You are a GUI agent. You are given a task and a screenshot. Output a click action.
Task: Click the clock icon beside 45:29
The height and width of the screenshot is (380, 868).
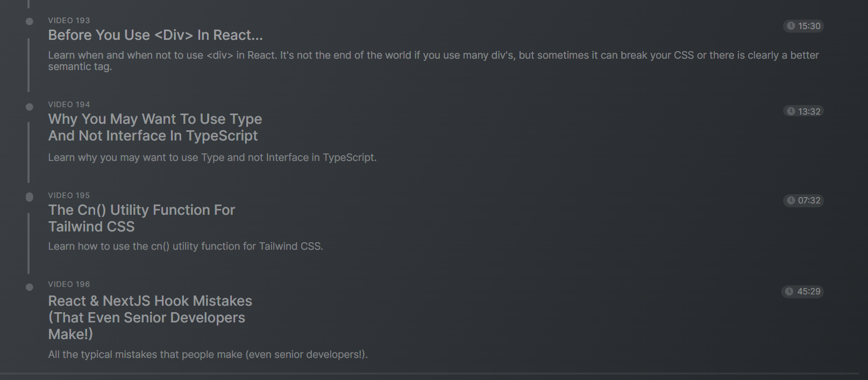click(789, 291)
